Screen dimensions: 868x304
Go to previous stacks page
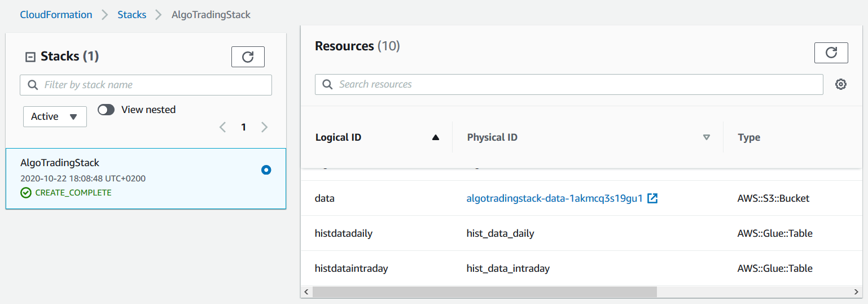[x=223, y=127]
